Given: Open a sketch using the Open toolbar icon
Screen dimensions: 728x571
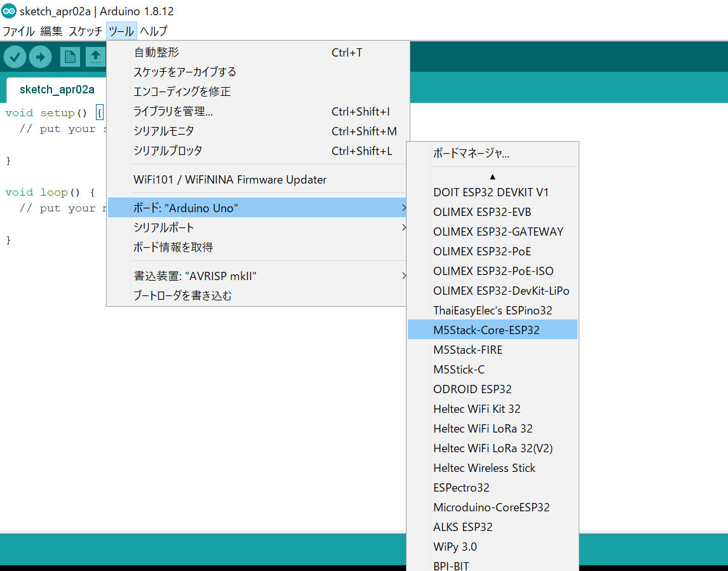Looking at the screenshot, I should point(95,57).
